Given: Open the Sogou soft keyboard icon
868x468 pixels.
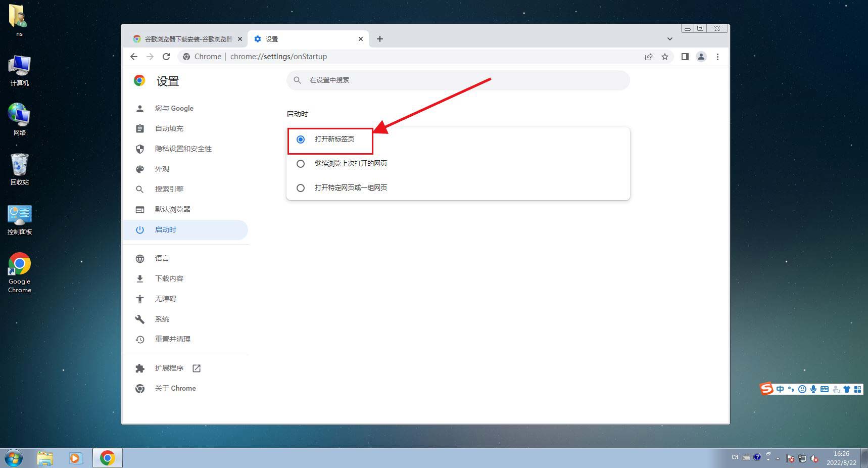Looking at the screenshot, I should pos(825,389).
